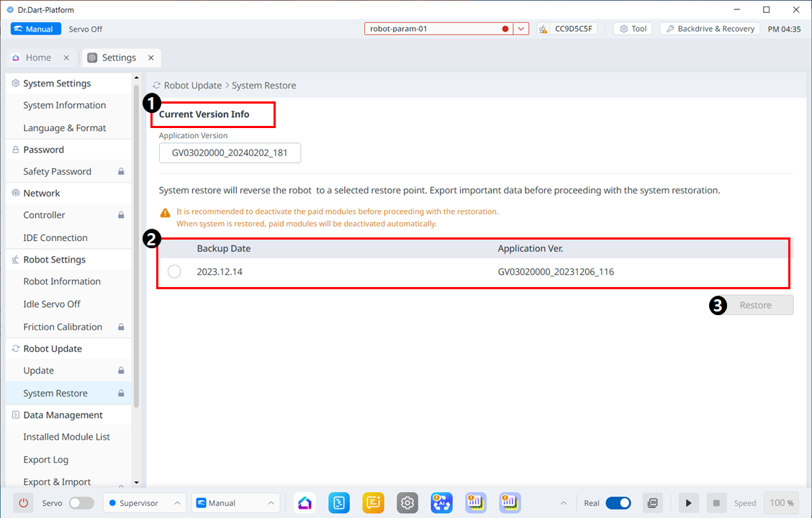Viewport: 812px width, 518px height.
Task: Switch to the Home tab
Action: (x=38, y=58)
